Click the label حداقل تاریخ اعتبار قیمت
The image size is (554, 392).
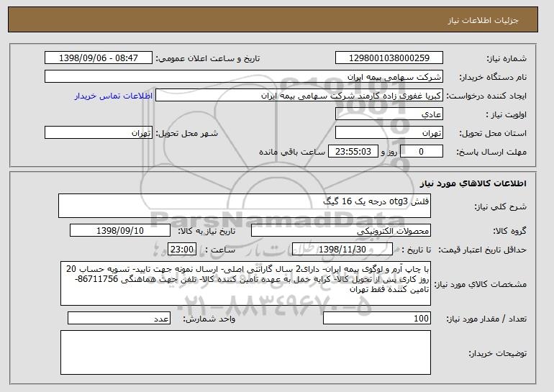pos(483,250)
